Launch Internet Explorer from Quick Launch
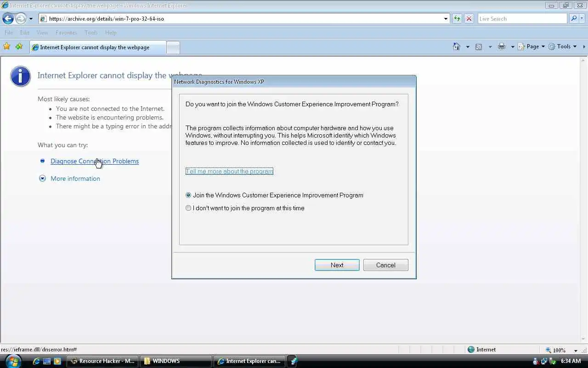 click(36, 362)
